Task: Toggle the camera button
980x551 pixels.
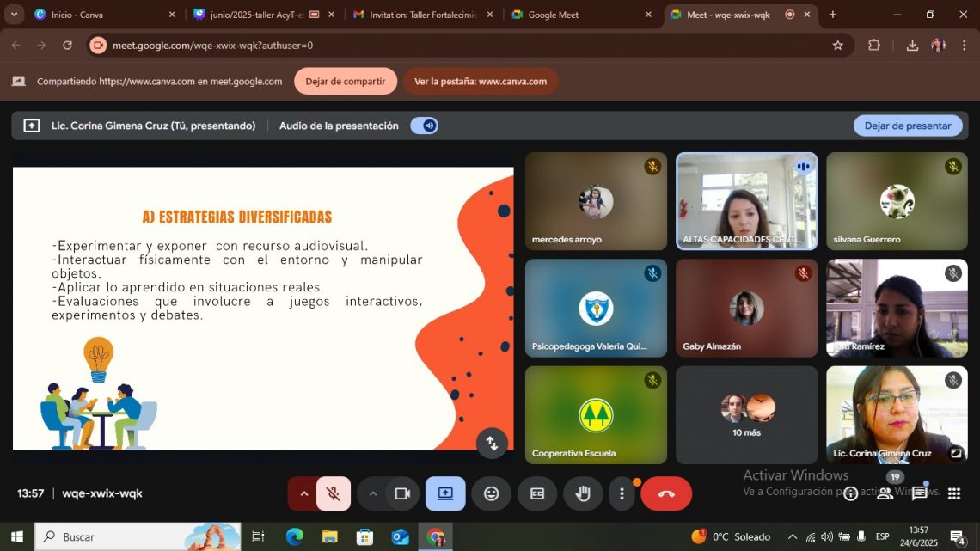Action: (x=401, y=493)
